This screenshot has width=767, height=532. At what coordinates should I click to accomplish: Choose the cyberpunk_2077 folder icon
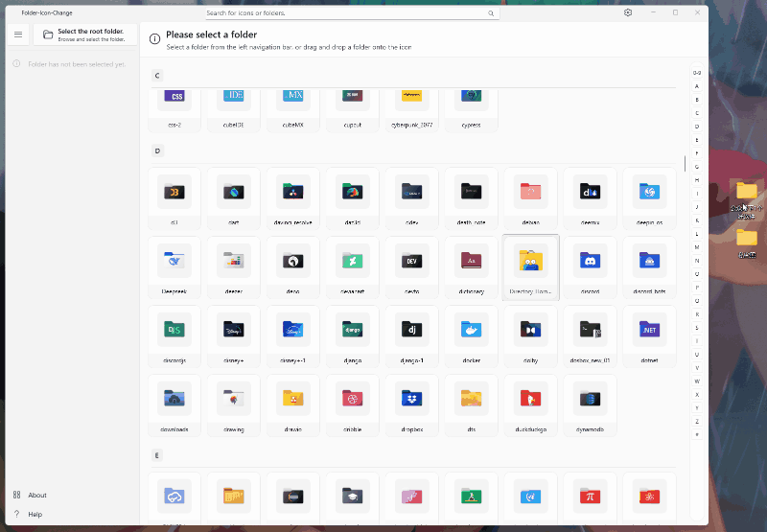coord(412,110)
